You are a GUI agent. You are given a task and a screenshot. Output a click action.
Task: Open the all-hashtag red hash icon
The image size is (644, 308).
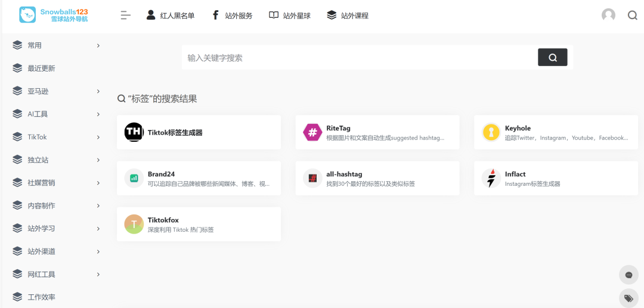[x=312, y=178]
